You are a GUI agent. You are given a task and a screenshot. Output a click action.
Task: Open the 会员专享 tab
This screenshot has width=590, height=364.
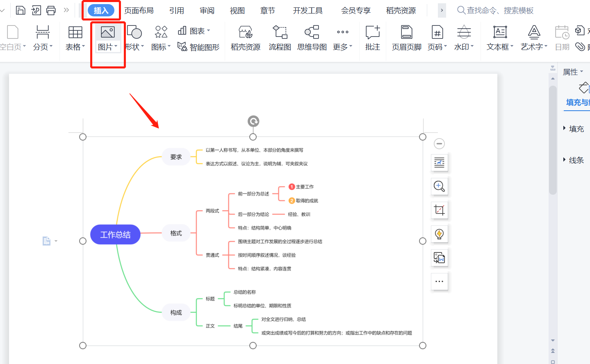[356, 11]
